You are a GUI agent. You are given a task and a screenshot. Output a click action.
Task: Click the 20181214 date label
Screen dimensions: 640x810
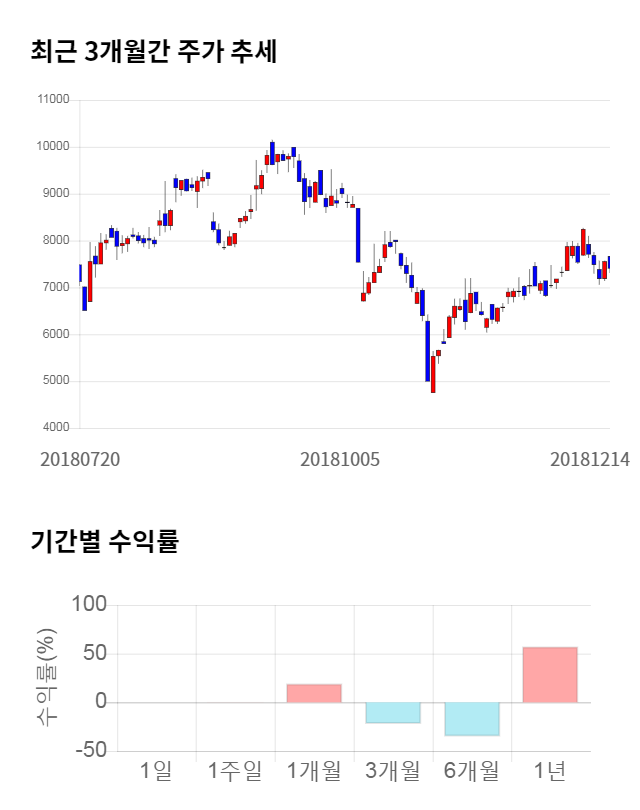590,459
